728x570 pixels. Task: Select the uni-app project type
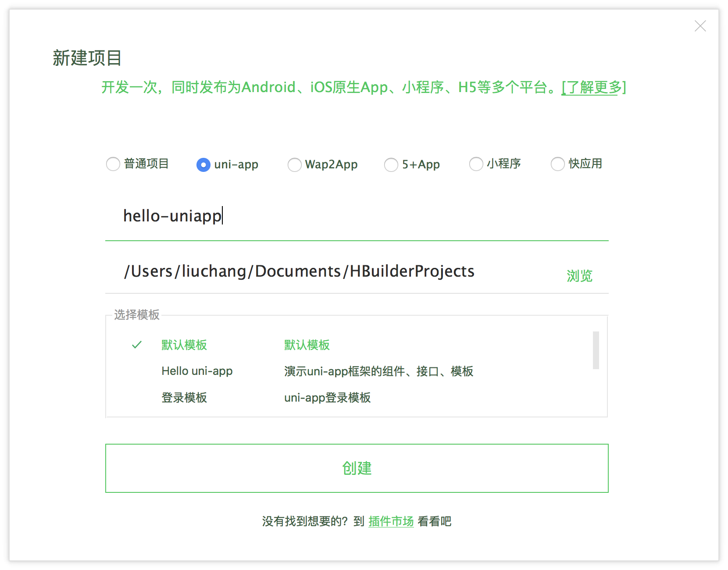click(203, 164)
